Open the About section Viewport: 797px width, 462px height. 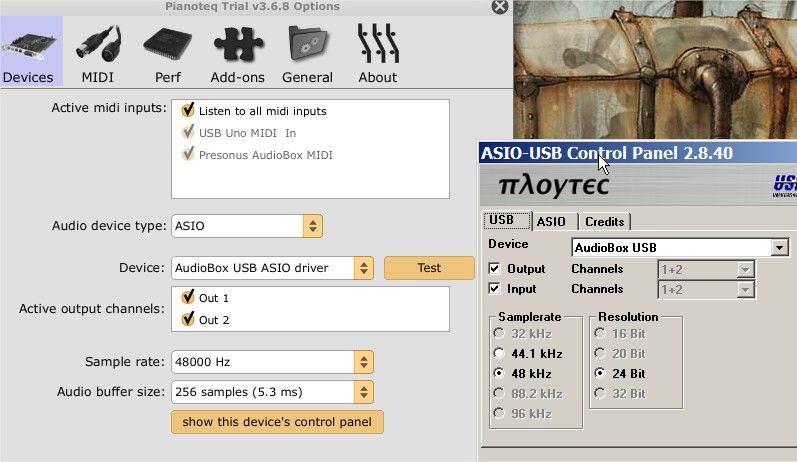pos(378,54)
